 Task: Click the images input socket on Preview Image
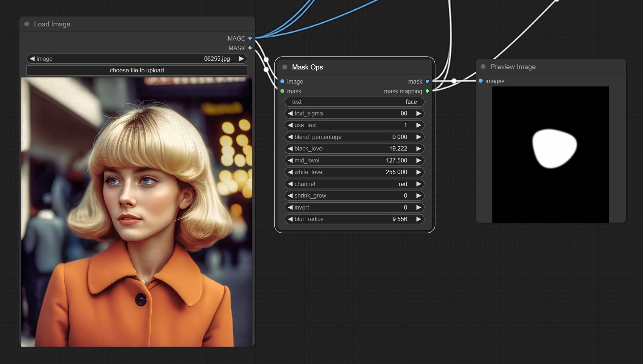point(480,81)
